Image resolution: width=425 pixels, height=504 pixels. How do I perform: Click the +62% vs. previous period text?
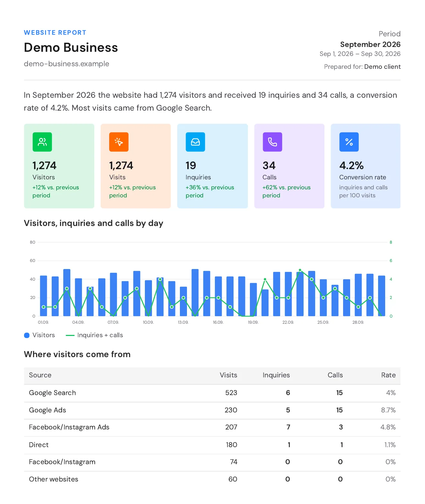[287, 191]
